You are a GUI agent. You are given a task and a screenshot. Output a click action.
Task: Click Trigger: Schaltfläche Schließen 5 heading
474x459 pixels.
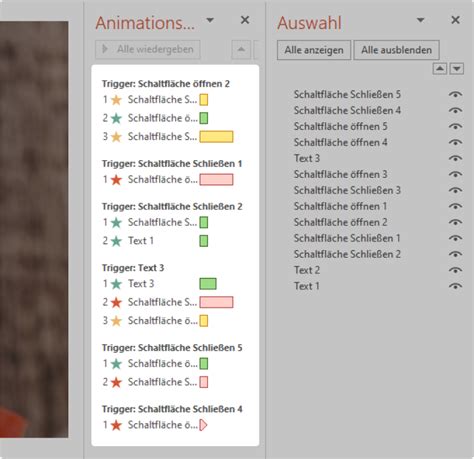point(172,348)
